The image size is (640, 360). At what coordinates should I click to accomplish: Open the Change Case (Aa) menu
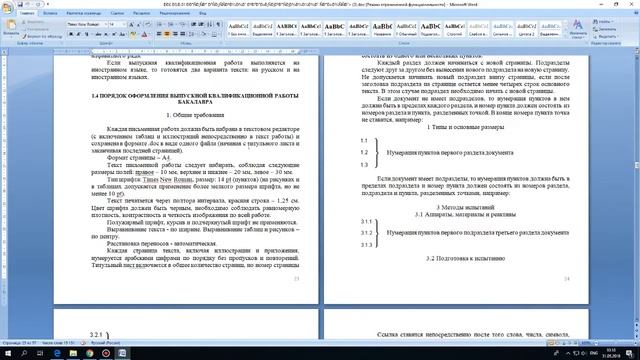(122, 34)
